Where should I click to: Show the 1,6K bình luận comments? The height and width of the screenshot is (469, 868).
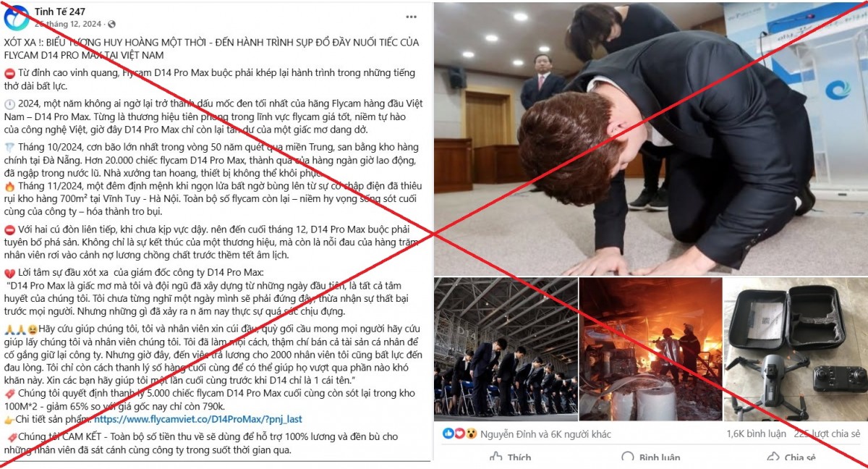[755, 434]
